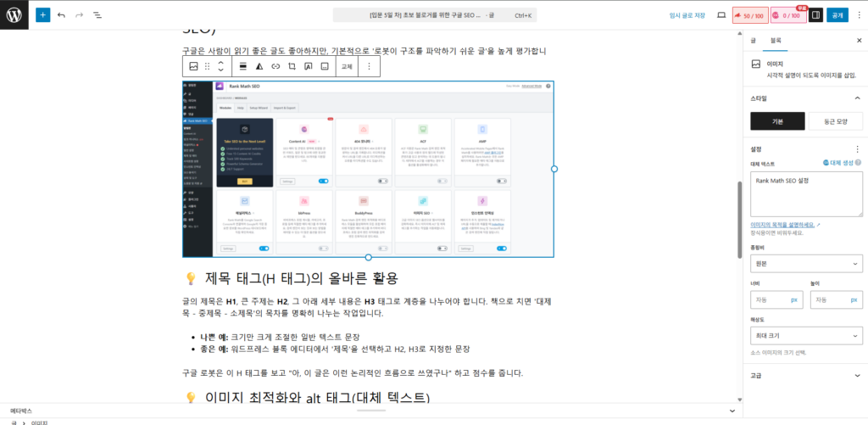Click the blue 공개 publish button
This screenshot has width=868, height=425.
[x=837, y=15]
